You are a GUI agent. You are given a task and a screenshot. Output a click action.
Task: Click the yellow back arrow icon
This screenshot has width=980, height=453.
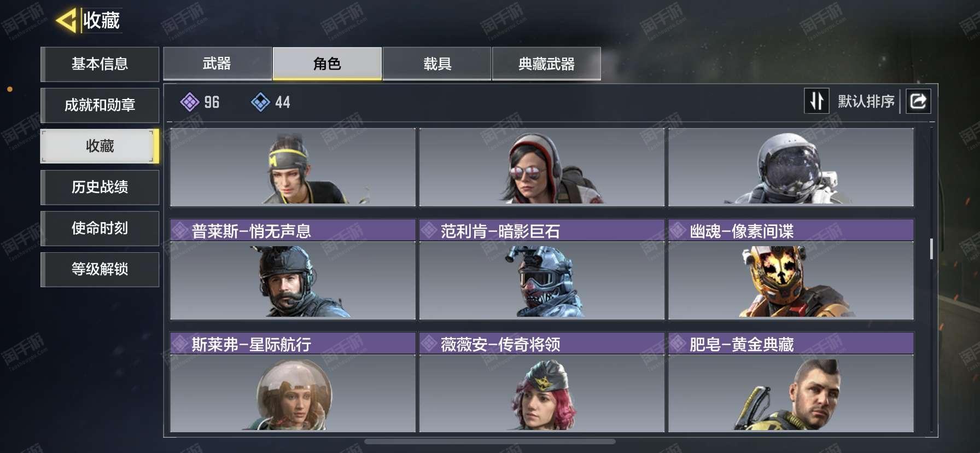(x=66, y=21)
